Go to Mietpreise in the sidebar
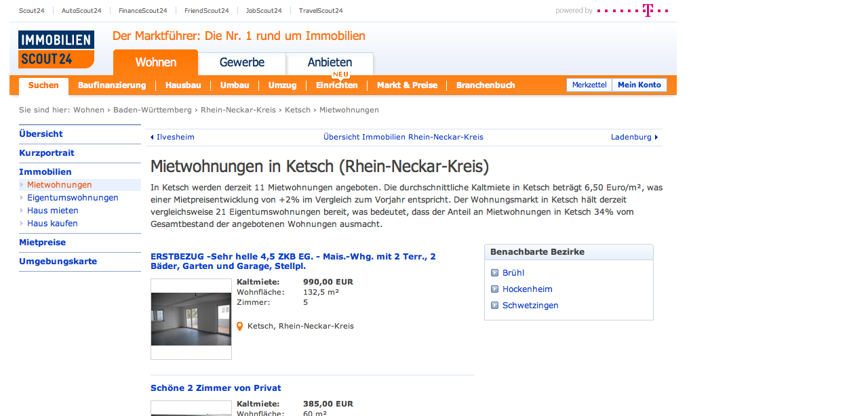The width and height of the screenshot is (868, 416). tap(43, 243)
